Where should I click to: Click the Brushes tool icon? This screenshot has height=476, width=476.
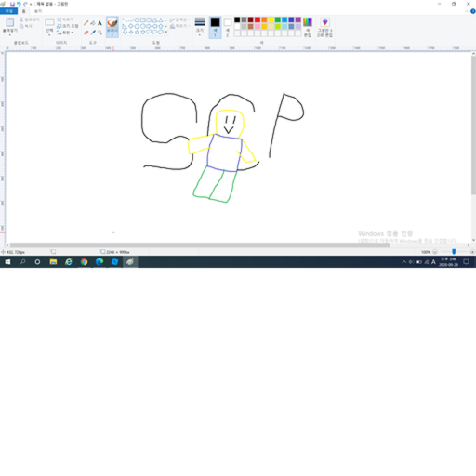[x=112, y=22]
